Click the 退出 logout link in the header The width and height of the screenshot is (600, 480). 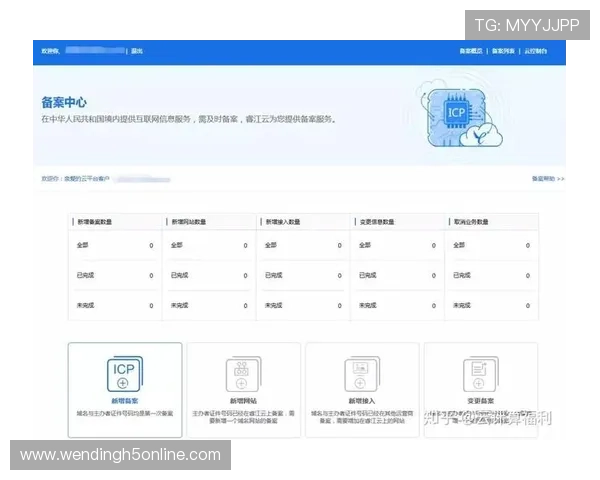pos(137,51)
